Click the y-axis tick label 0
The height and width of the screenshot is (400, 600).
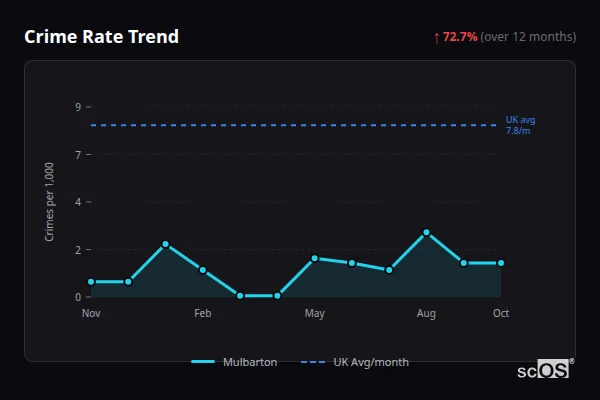click(78, 297)
